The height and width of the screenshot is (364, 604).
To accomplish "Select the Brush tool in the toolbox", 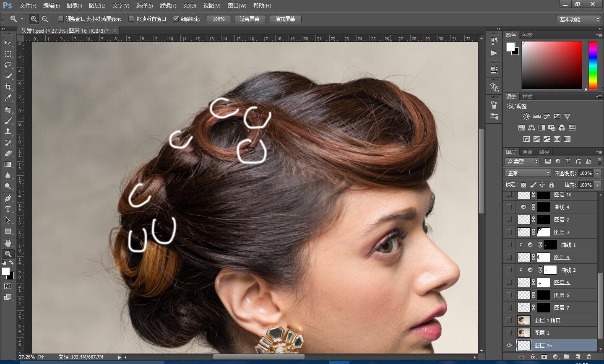I will point(8,121).
